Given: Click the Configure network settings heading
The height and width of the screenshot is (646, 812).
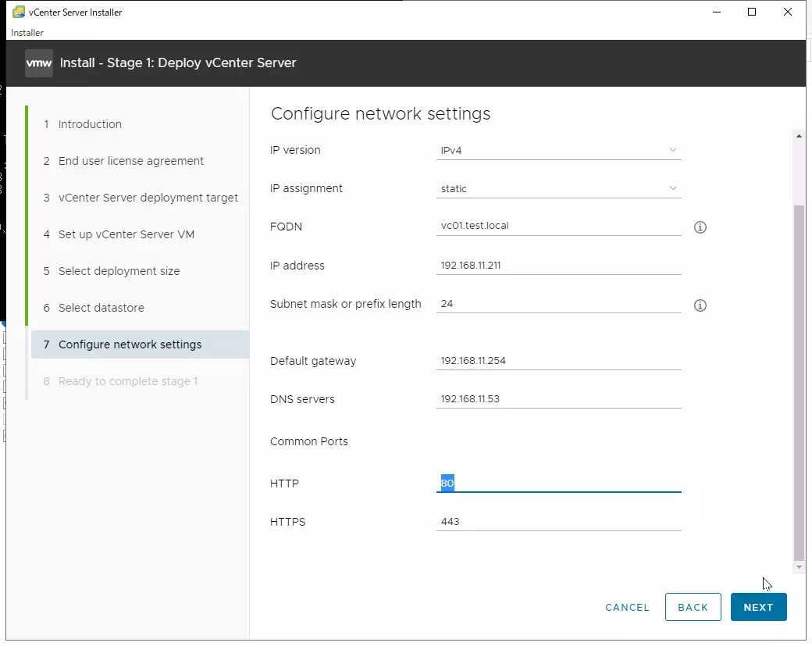Looking at the screenshot, I should tap(381, 113).
